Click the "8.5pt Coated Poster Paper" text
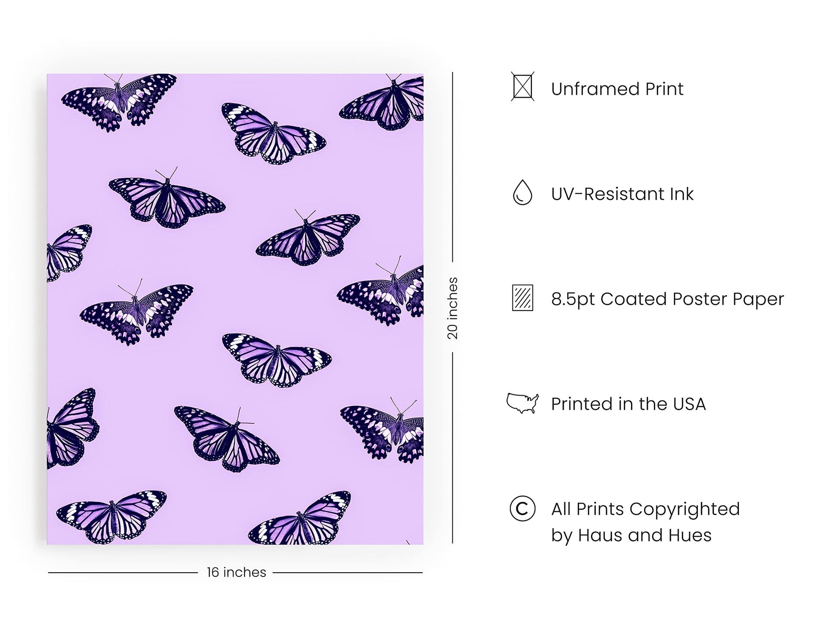Image resolution: width=840 pixels, height=630 pixels. tap(667, 299)
